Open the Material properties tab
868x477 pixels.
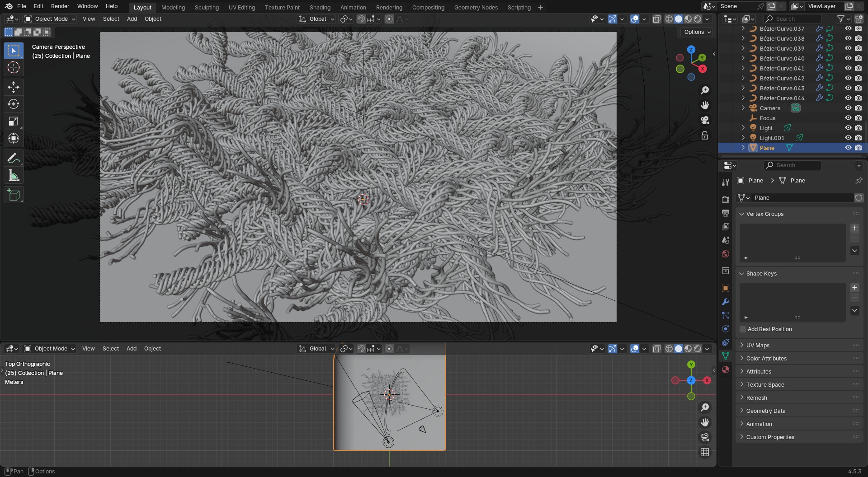point(726,369)
